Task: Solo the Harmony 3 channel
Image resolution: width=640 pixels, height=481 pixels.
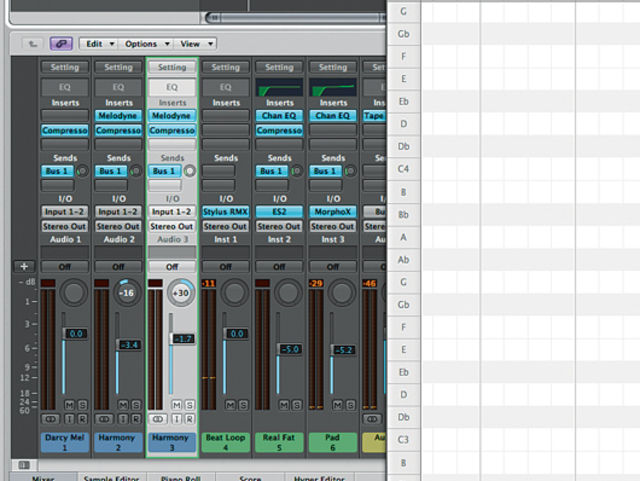Action: pyautogui.click(x=190, y=405)
